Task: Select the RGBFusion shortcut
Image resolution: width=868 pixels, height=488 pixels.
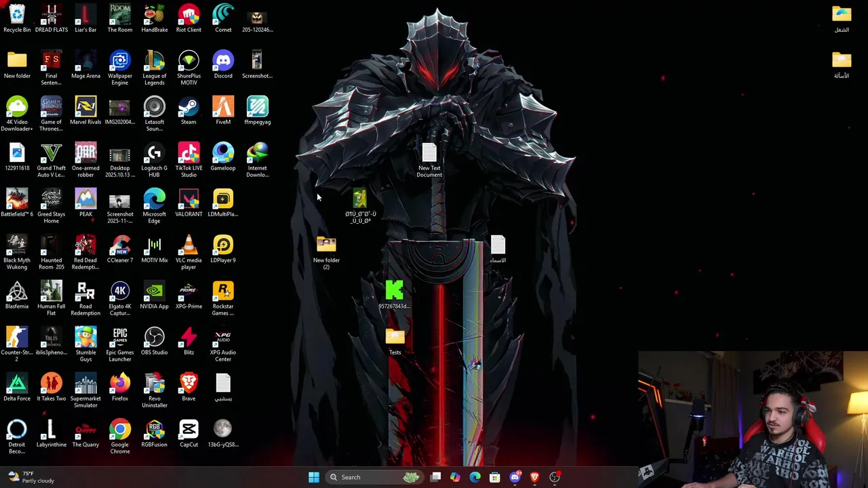Action: pos(155,433)
